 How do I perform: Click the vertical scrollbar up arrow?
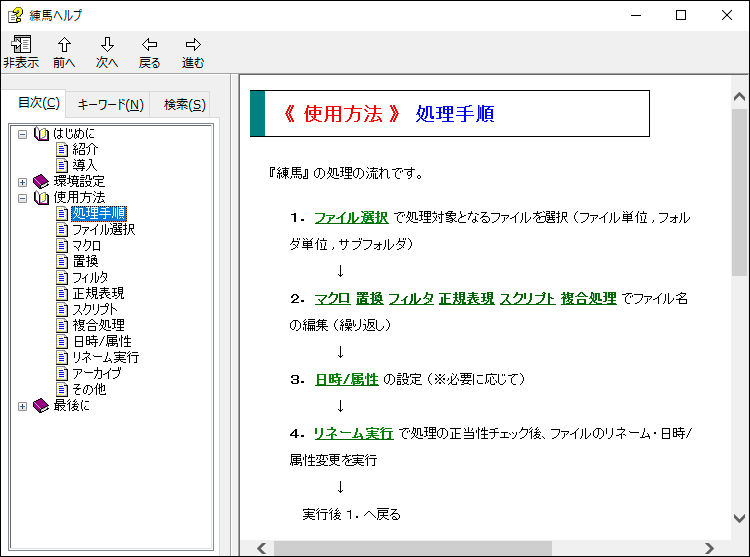pyautogui.click(x=739, y=97)
